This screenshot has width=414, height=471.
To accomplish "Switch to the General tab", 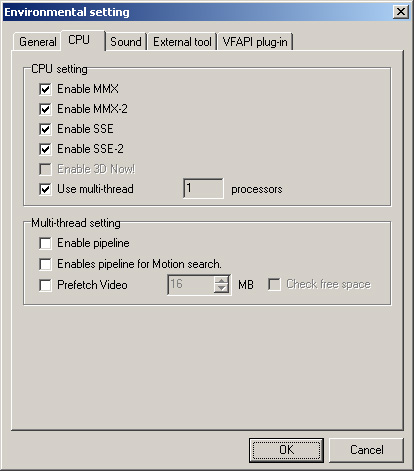I will coord(37,42).
